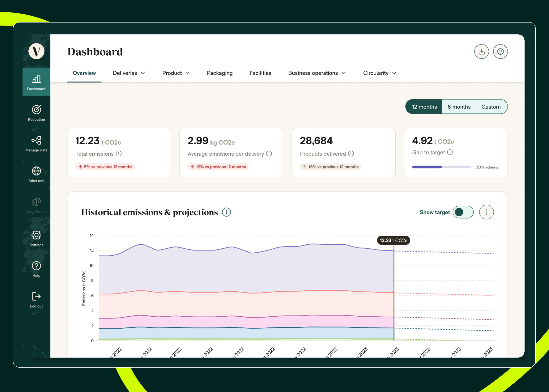The width and height of the screenshot is (549, 392).
Task: Click the help question mark in header
Action: (x=500, y=51)
